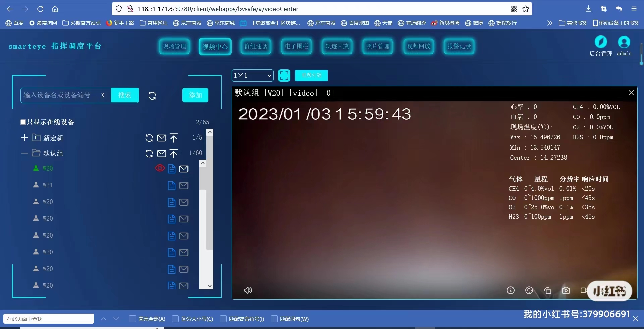
Task: Collapse the 默认组 group with minus sign
Action: [24, 153]
